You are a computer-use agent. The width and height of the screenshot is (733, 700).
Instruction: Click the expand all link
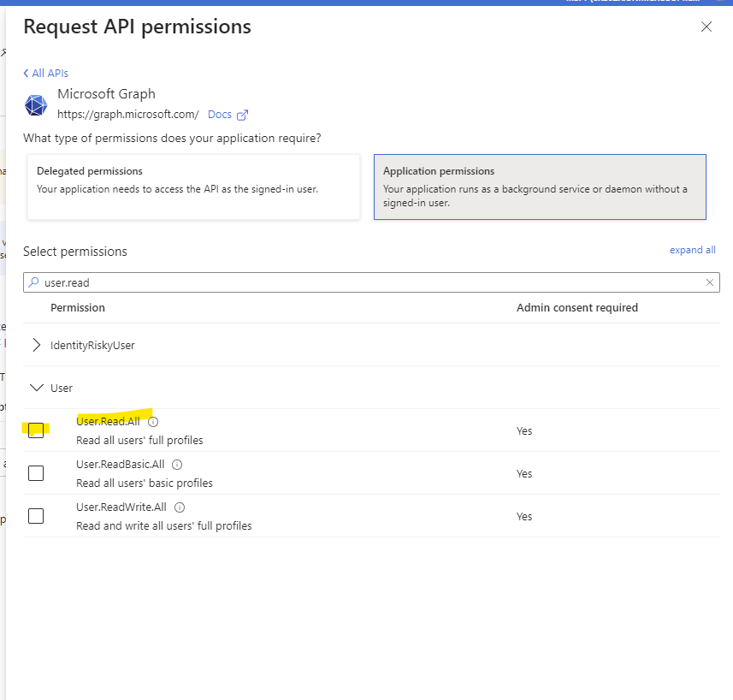(692, 250)
